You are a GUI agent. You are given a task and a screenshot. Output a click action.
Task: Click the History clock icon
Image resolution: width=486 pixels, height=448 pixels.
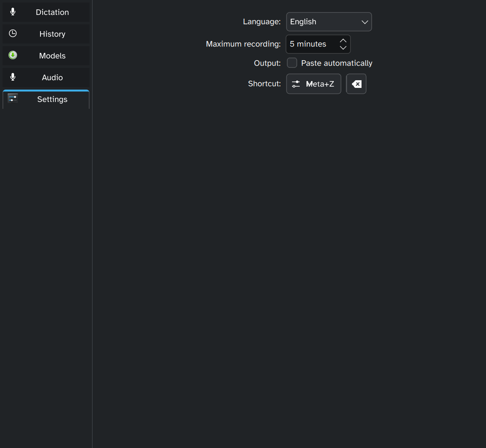[13, 34]
